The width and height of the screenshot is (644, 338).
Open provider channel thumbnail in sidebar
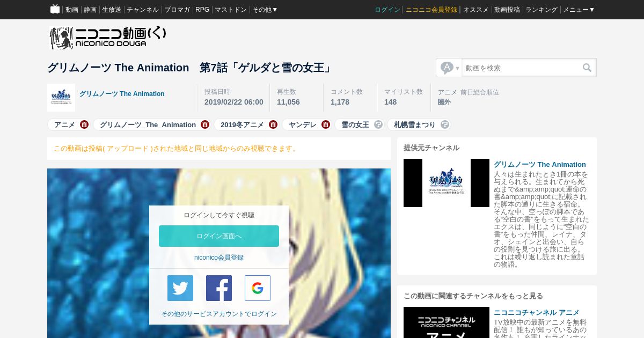click(447, 183)
